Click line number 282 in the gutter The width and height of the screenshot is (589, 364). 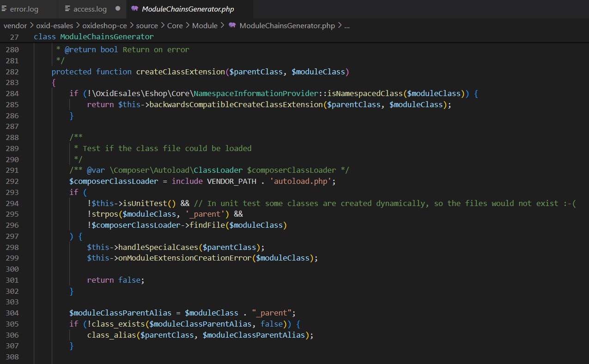pyautogui.click(x=12, y=72)
